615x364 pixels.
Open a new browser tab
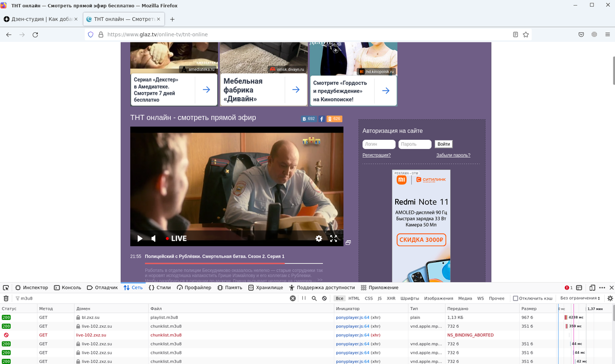(x=172, y=19)
